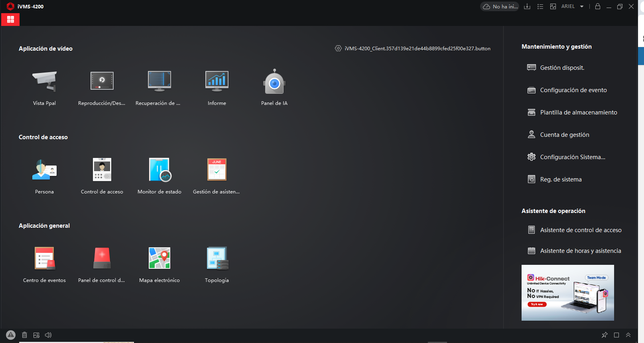Open the Topología module
The height and width of the screenshot is (343, 644).
pyautogui.click(x=217, y=258)
